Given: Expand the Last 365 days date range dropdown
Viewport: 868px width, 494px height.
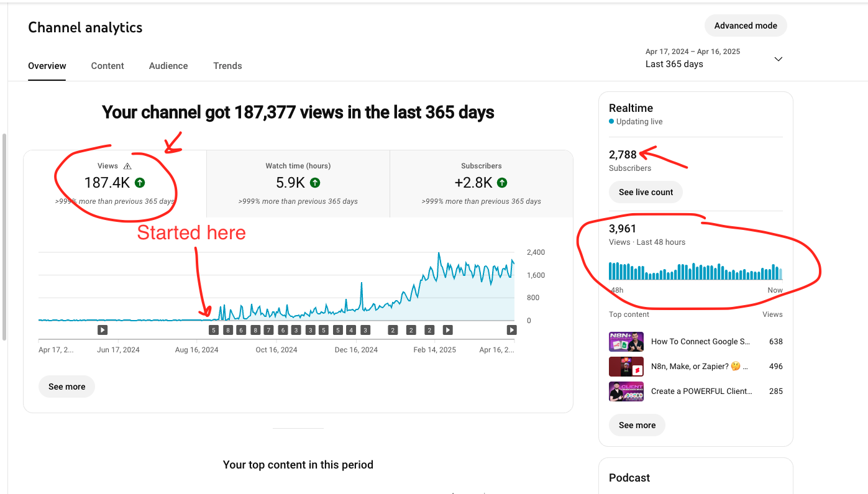Looking at the screenshot, I should tap(779, 58).
